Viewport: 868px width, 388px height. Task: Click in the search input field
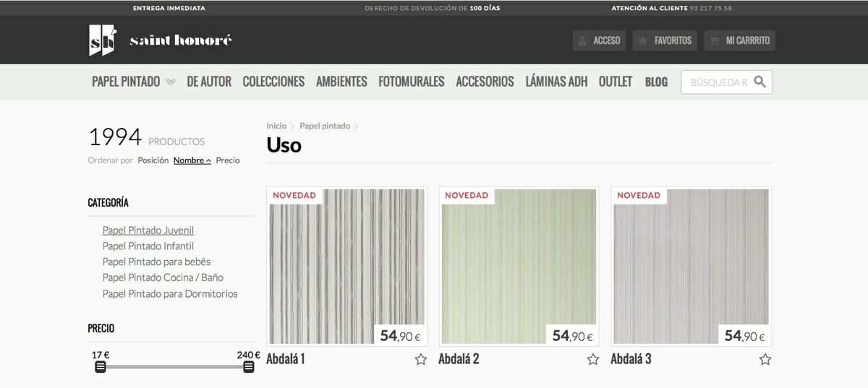click(x=718, y=82)
